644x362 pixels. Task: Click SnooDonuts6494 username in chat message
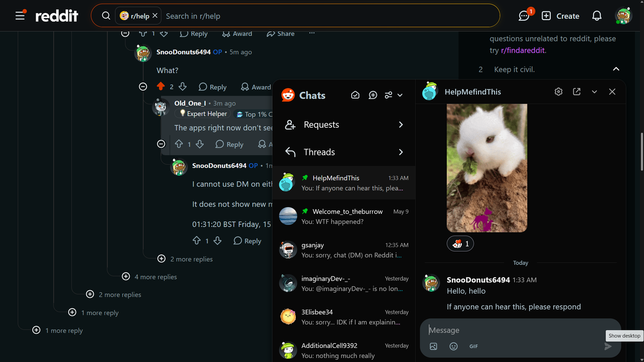coord(478,280)
